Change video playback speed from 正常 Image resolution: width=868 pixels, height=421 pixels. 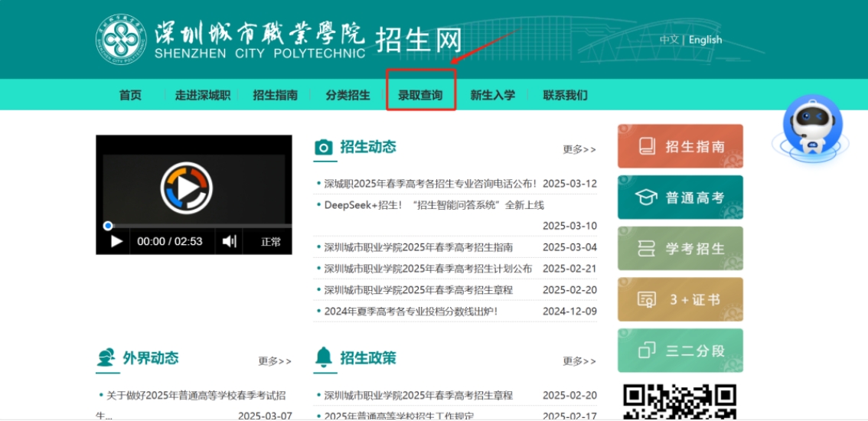[x=271, y=242]
